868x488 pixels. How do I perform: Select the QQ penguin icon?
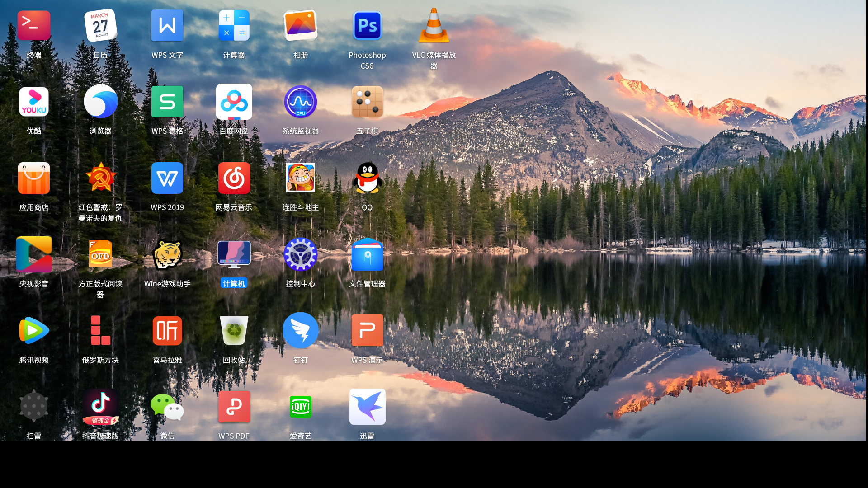(x=367, y=178)
